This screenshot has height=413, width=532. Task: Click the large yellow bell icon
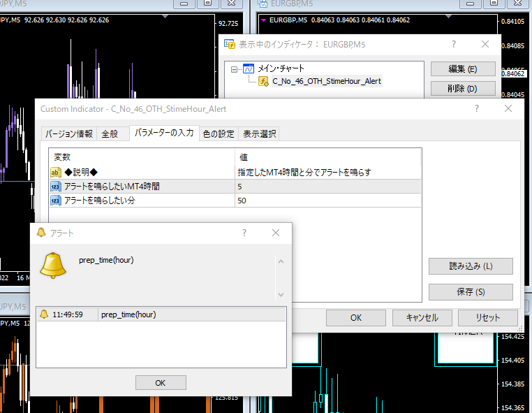coord(53,266)
